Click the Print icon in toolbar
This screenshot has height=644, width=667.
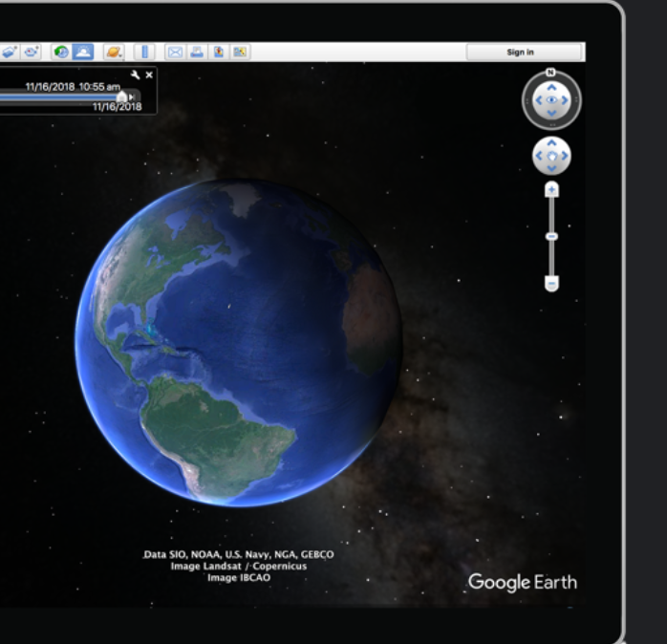pos(197,52)
